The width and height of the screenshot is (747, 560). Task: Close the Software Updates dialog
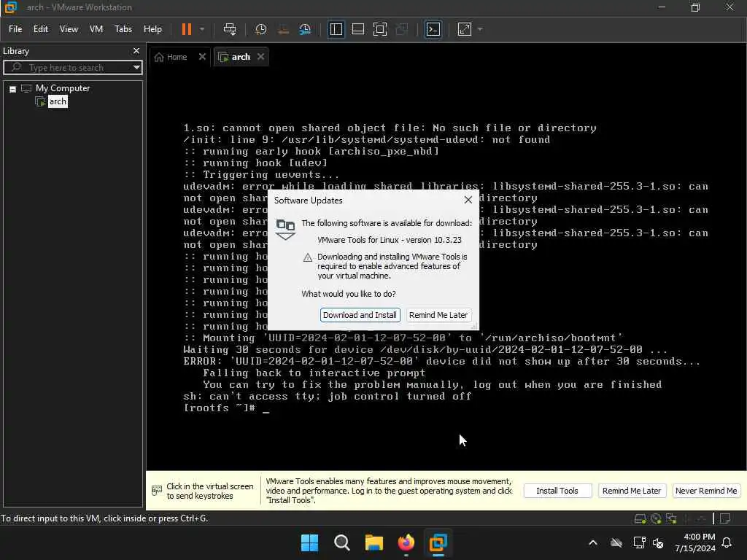click(x=468, y=200)
